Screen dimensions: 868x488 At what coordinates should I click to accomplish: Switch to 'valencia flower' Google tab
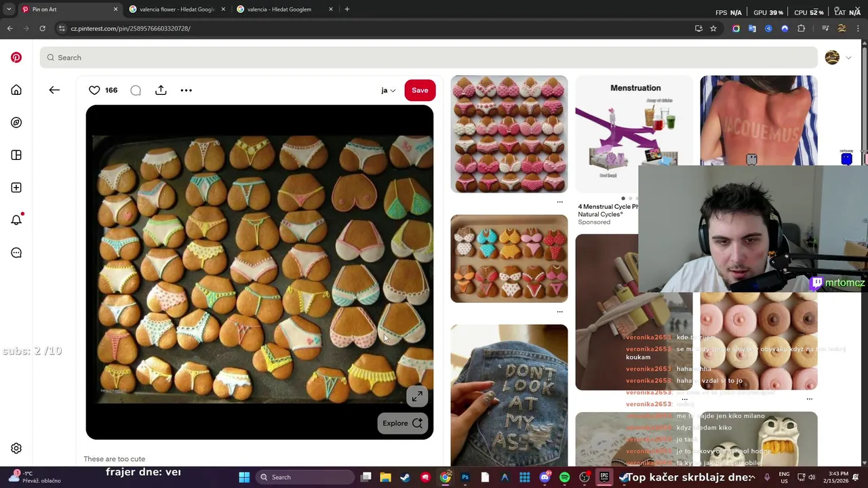click(177, 9)
